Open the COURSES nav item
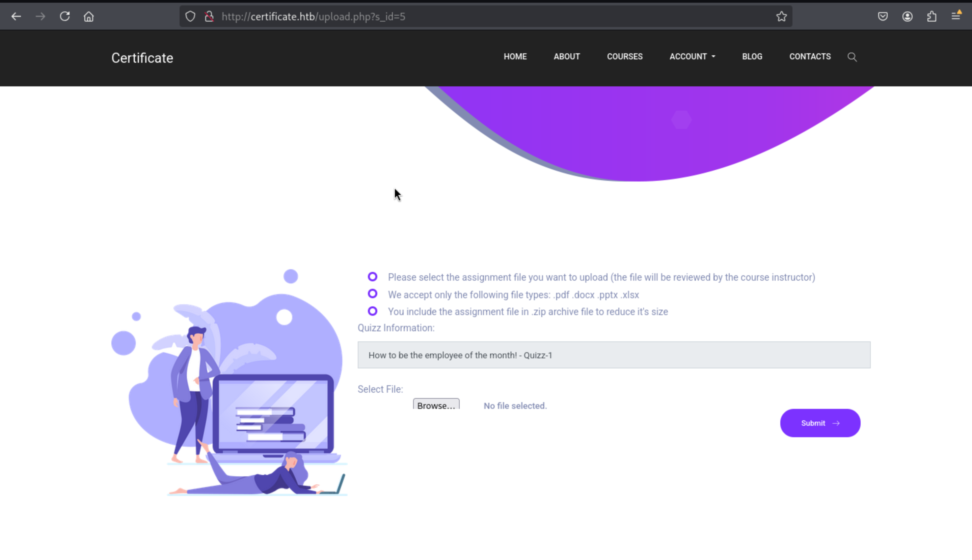Viewport: 972px width, 560px height. pos(624,57)
